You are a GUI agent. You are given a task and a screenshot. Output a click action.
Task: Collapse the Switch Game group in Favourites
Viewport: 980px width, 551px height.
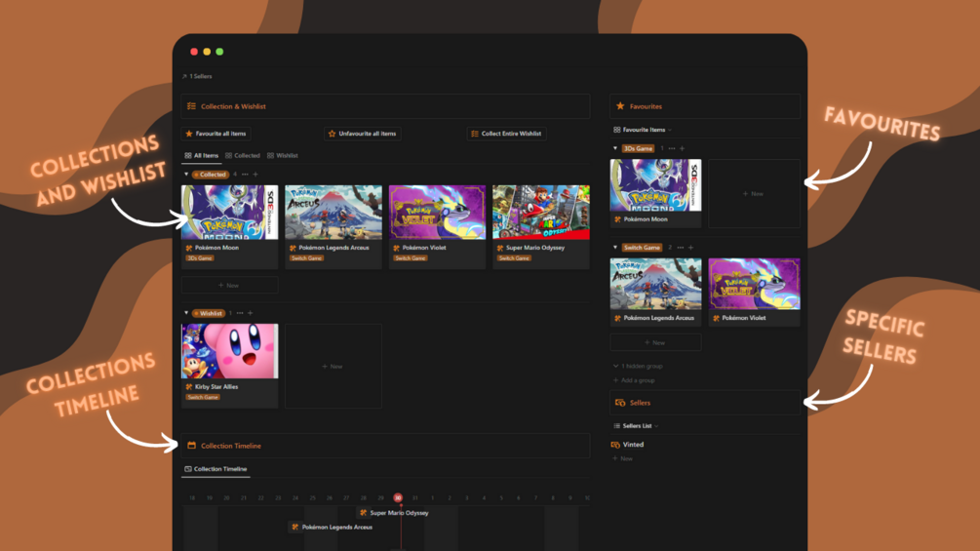tap(615, 248)
